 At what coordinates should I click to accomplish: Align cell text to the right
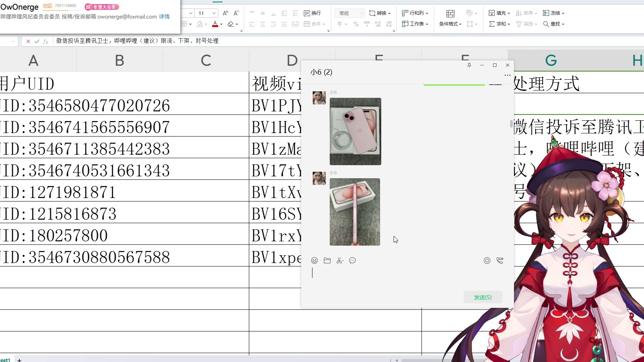(274, 24)
